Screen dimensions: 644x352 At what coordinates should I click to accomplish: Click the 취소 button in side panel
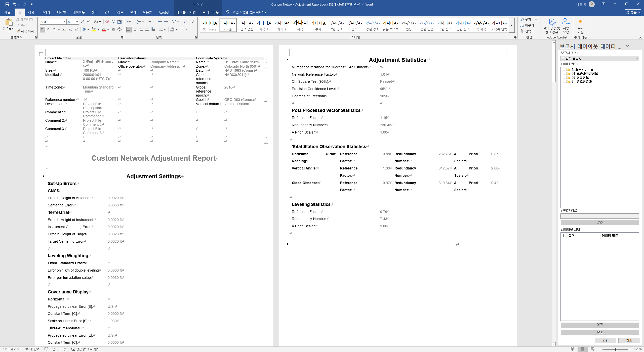[629, 340]
